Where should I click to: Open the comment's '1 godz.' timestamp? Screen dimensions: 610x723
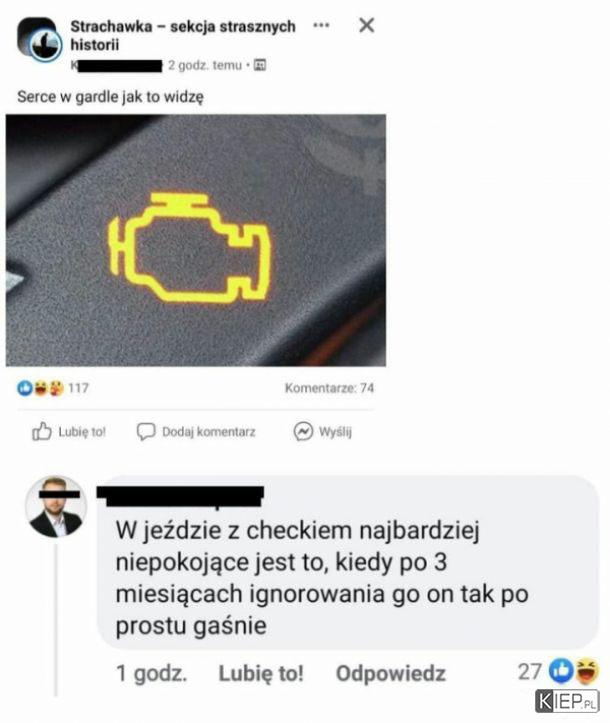151,673
